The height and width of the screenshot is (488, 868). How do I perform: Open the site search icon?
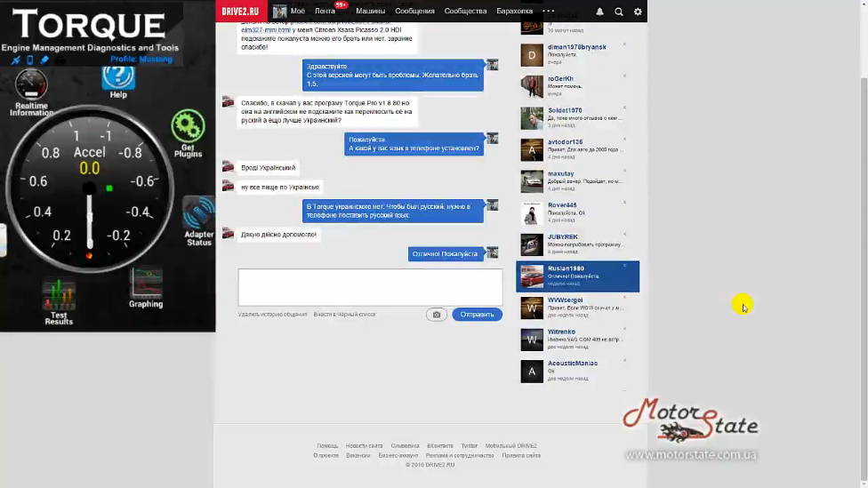pyautogui.click(x=619, y=12)
